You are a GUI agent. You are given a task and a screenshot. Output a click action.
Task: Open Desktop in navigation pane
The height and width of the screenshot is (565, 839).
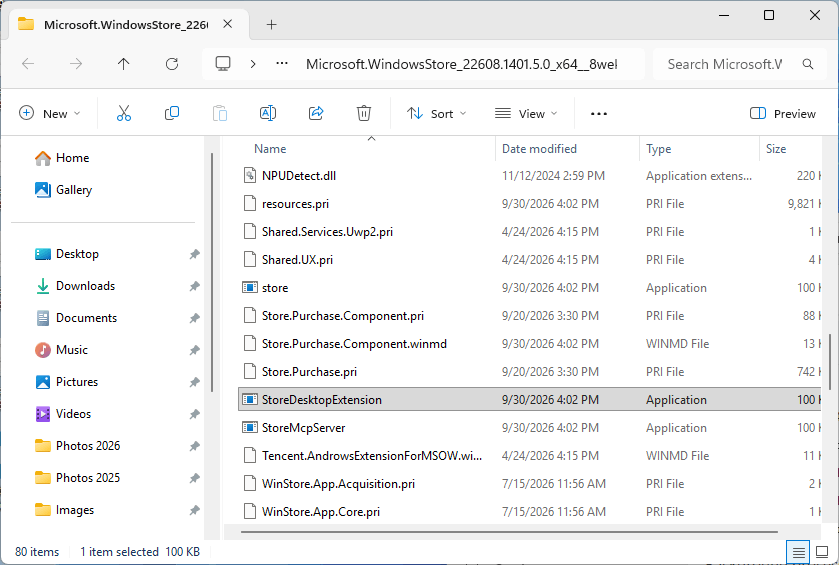[x=67, y=254]
